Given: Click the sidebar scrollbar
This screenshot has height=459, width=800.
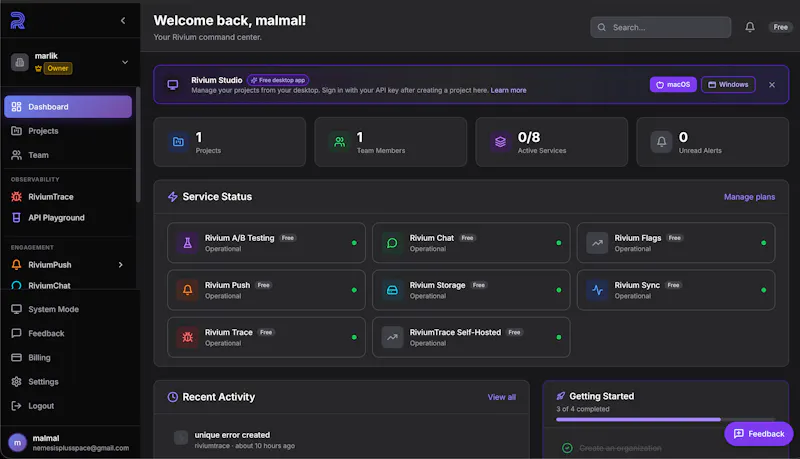Looking at the screenshot, I should click(138, 145).
